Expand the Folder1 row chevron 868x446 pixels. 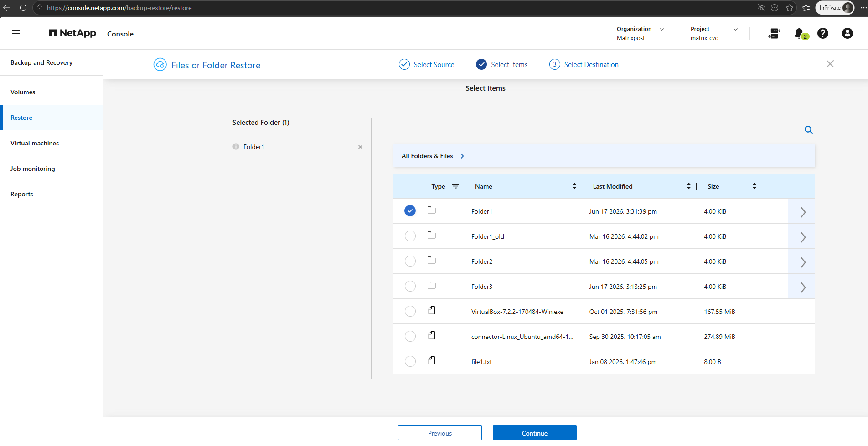[x=803, y=212]
